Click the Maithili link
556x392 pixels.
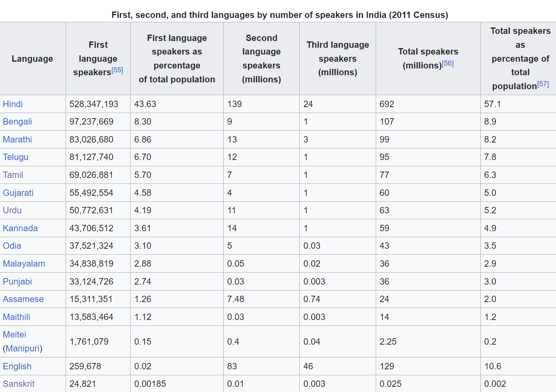click(x=16, y=317)
